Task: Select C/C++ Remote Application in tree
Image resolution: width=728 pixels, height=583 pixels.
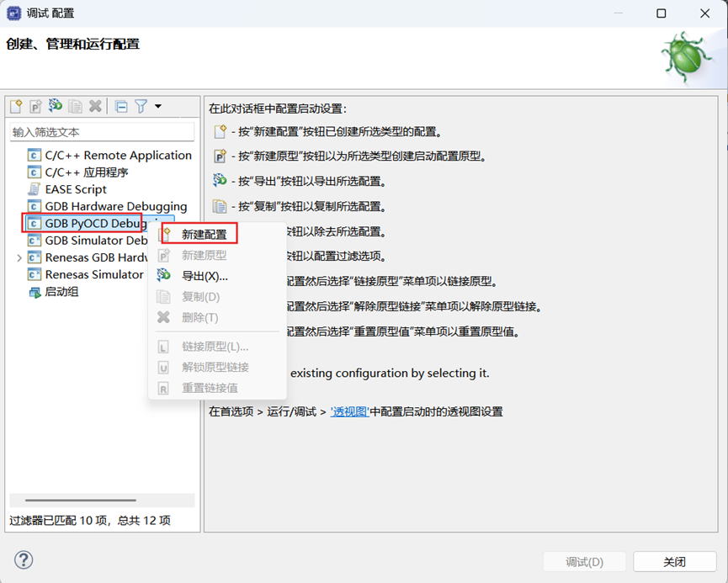Action: click(109, 155)
